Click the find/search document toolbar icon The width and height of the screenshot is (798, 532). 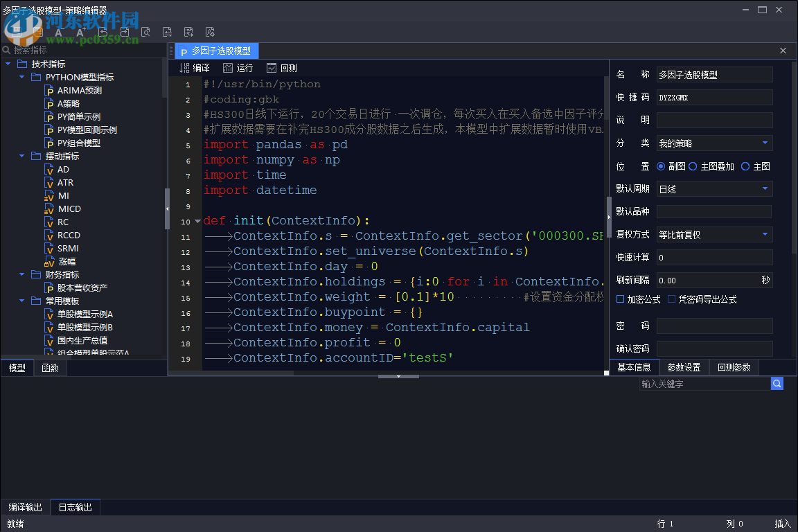click(145, 32)
